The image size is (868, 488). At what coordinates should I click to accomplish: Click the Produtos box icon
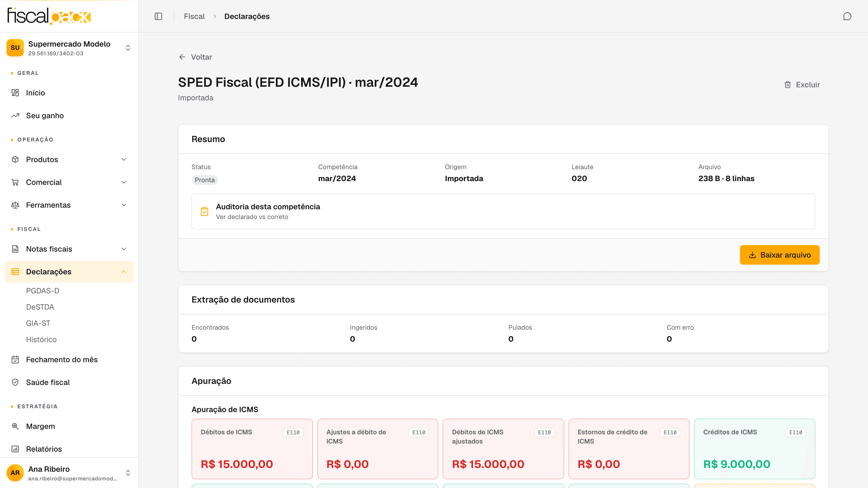pos(15,159)
